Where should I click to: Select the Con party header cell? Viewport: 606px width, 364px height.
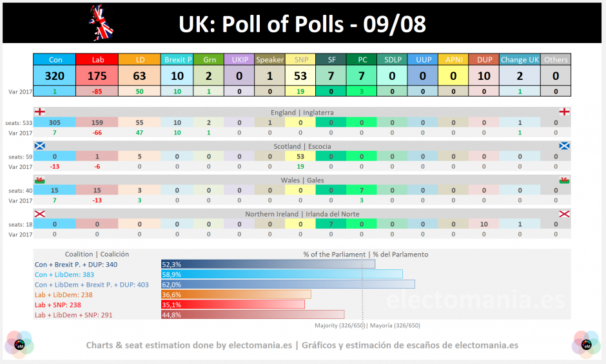point(55,59)
